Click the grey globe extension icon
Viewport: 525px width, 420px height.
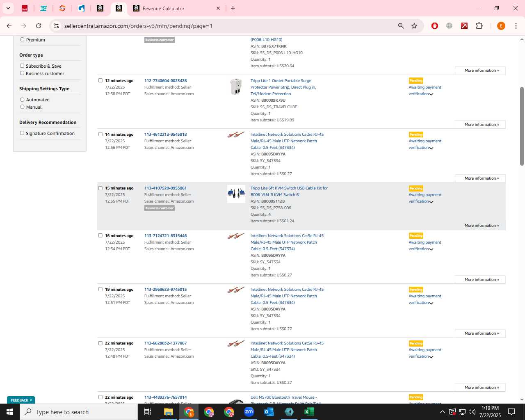[x=450, y=26]
